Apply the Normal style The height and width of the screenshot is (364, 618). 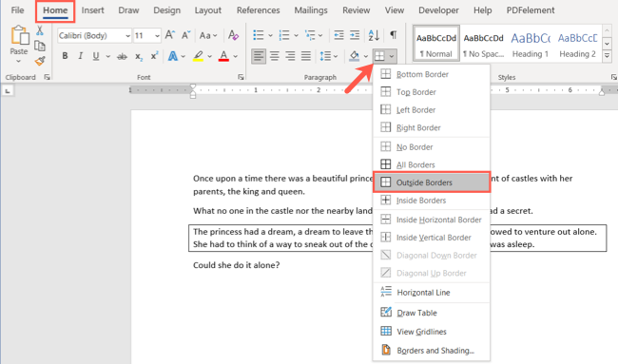436,44
